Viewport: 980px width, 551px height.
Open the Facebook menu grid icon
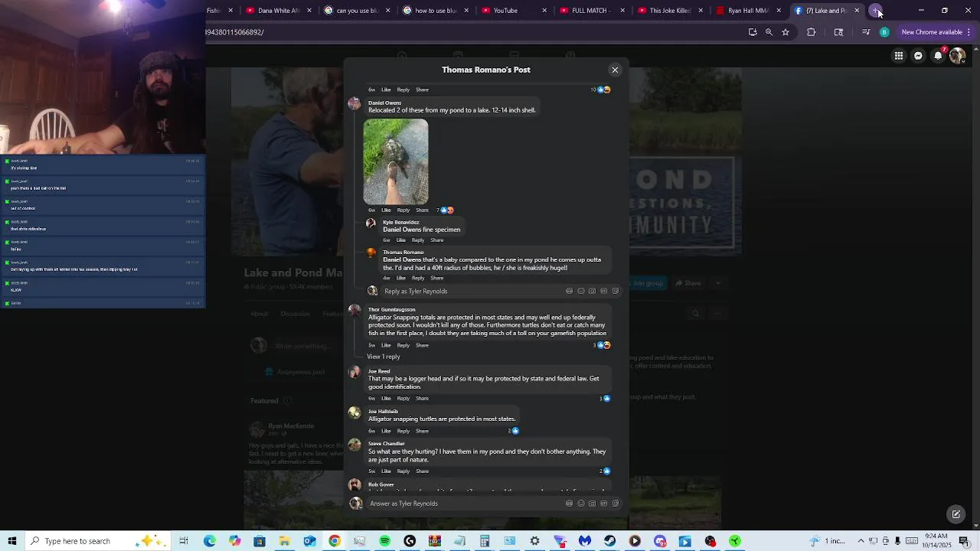coord(899,56)
